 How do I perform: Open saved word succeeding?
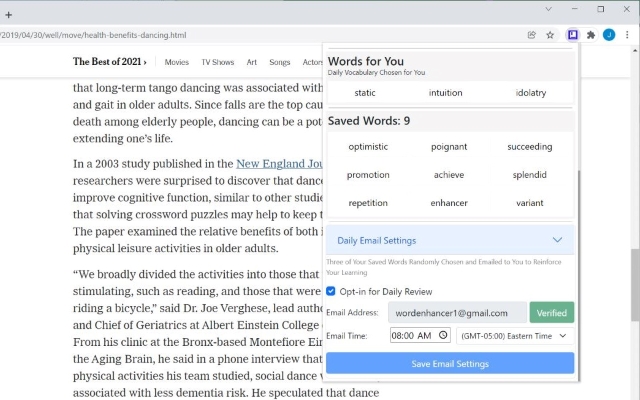530,147
